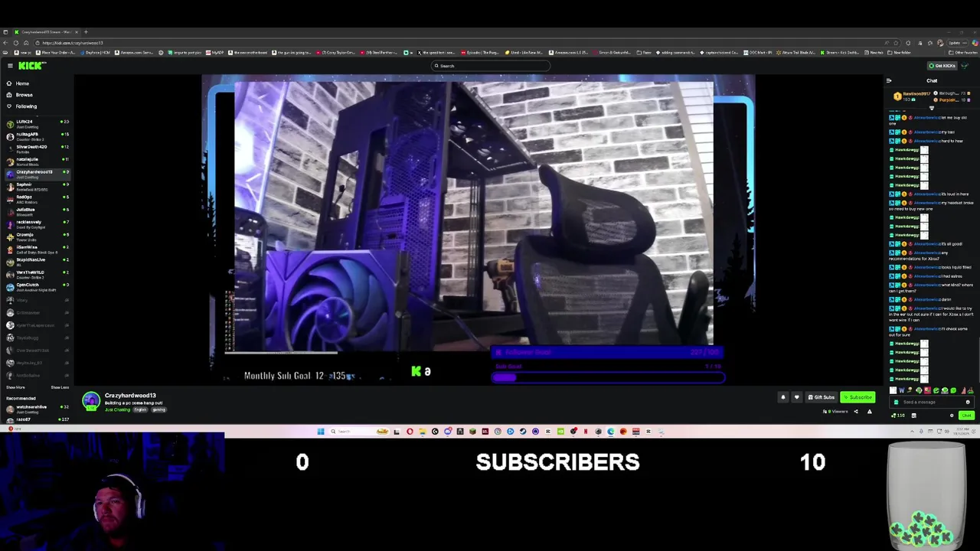Collapse sidebar with hamburger menu icon

pyautogui.click(x=9, y=66)
